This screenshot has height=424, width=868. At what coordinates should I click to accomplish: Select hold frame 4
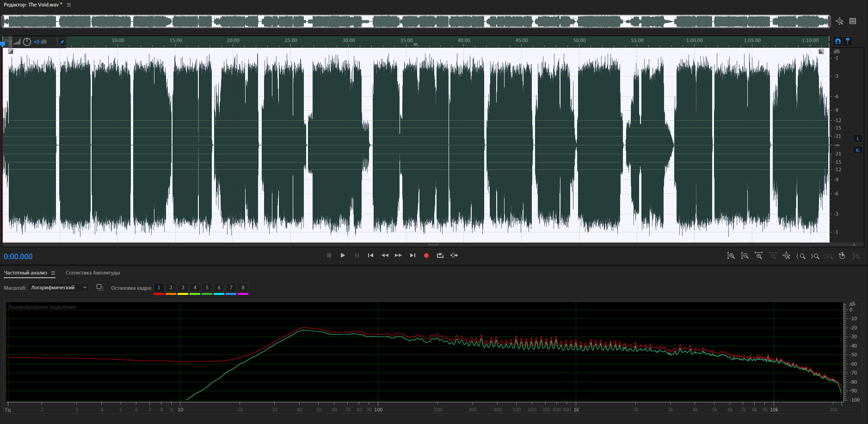[195, 288]
